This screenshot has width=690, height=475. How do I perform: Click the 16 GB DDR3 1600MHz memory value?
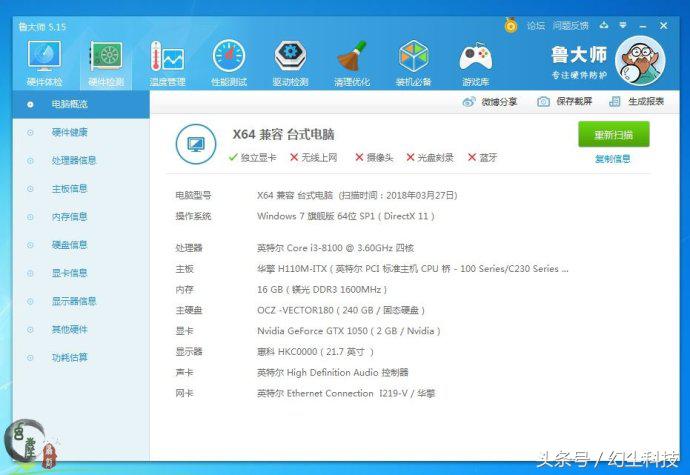(322, 289)
